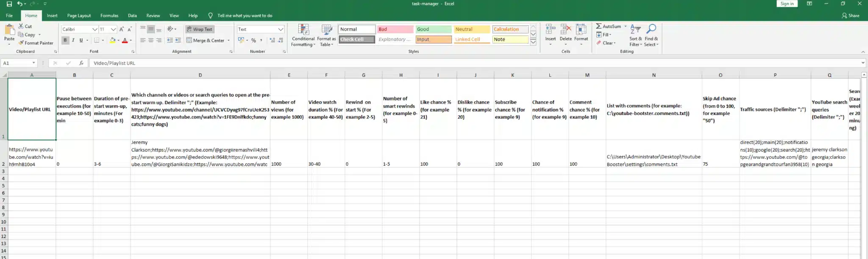The image size is (868, 259).
Task: Expand the Name Box dropdown arrow
Action: pos(33,63)
